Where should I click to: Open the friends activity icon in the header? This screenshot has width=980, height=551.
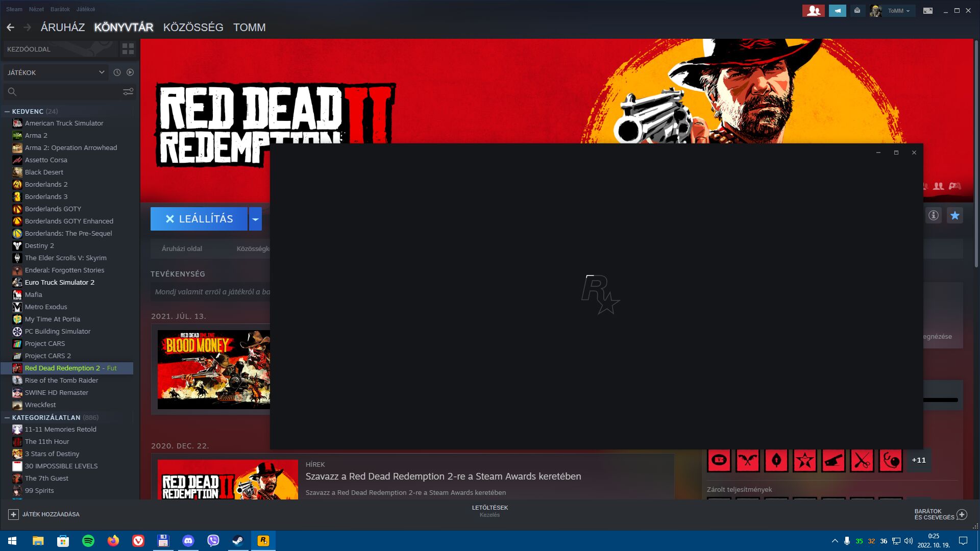coord(813,11)
